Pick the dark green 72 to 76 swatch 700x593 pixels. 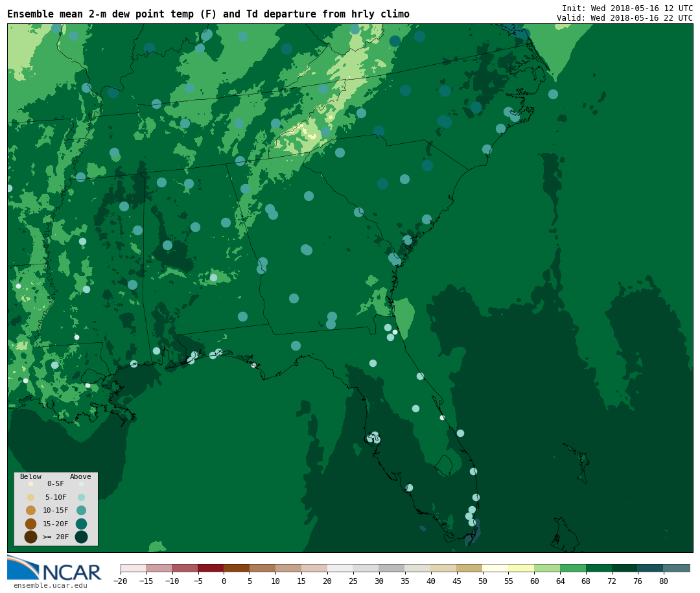pos(625,568)
